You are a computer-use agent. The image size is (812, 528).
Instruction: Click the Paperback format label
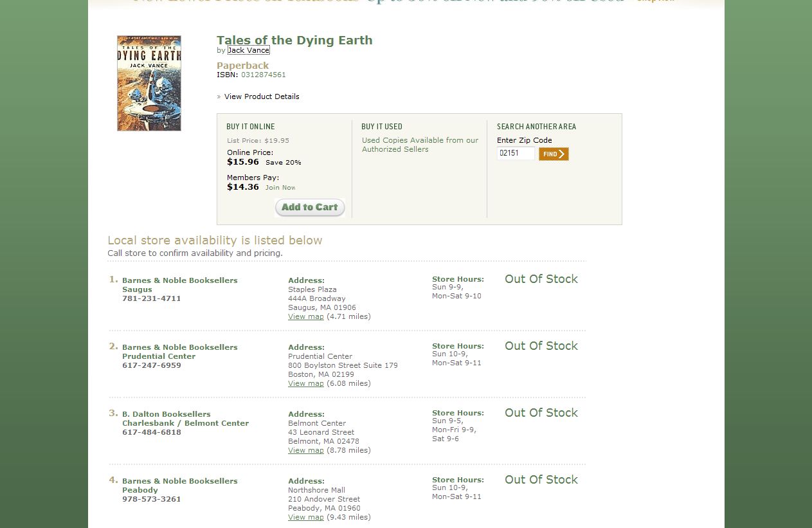pos(243,66)
